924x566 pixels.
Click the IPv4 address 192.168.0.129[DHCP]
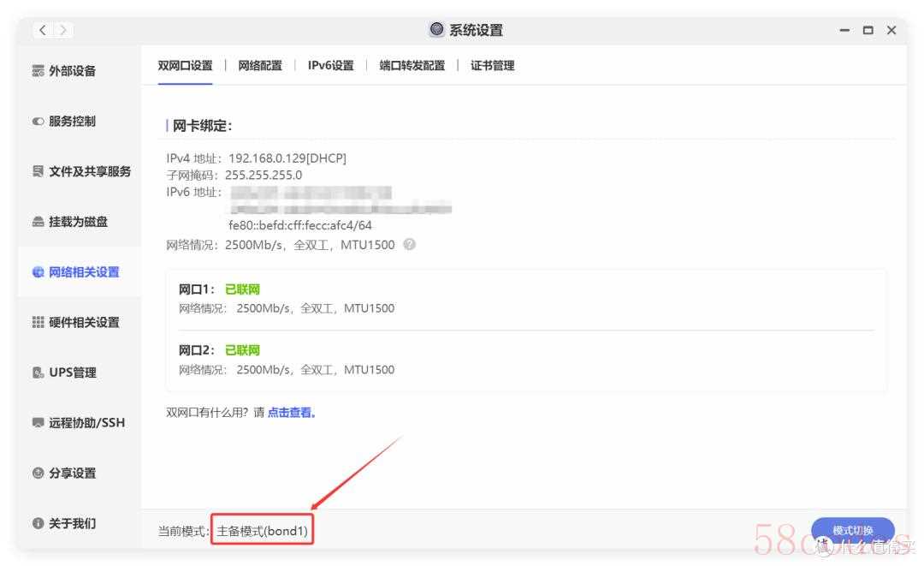pos(287,158)
